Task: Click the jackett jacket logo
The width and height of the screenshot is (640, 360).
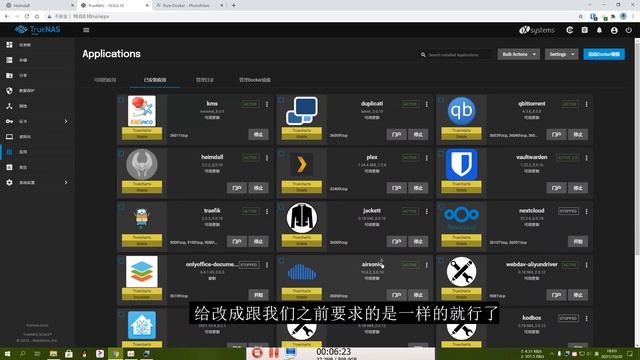Action: pyautogui.click(x=302, y=218)
